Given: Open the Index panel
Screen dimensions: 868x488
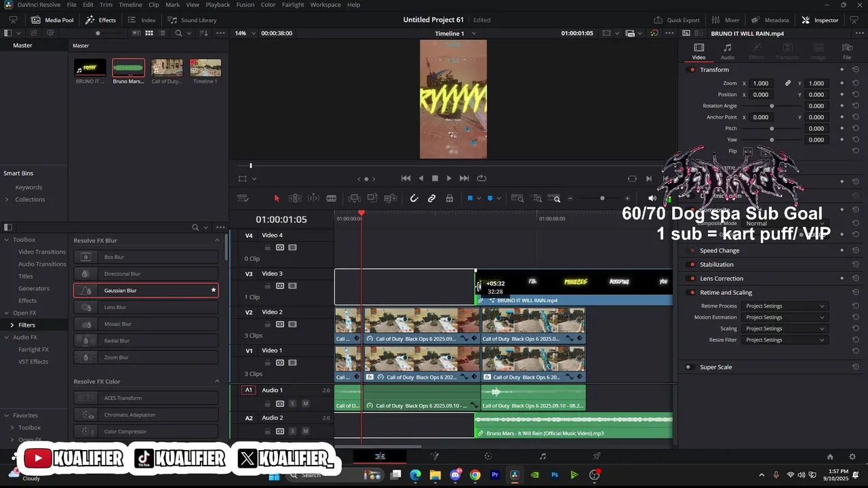Looking at the screenshot, I should pyautogui.click(x=142, y=20).
